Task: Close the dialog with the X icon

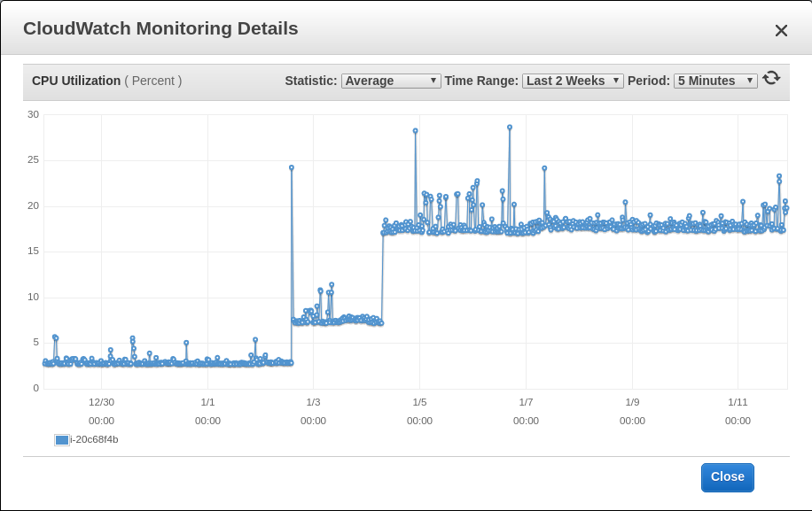Action: (x=781, y=30)
